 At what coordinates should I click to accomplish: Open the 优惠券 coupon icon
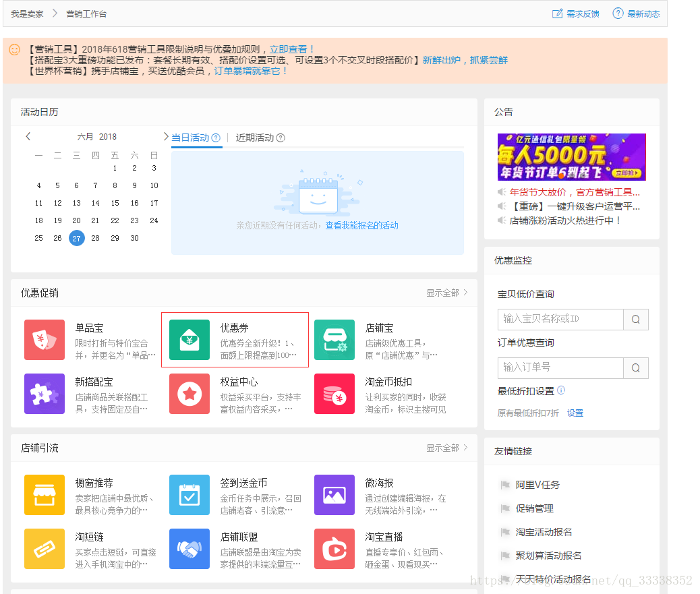click(189, 340)
